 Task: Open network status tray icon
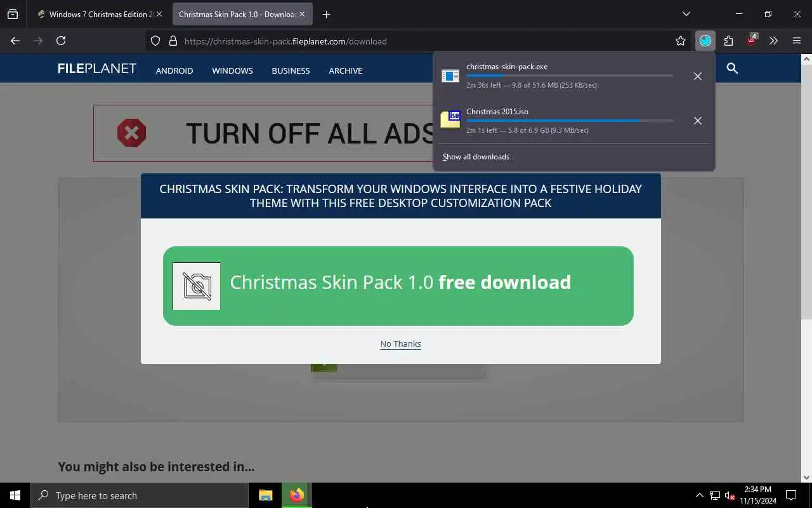[x=715, y=495]
